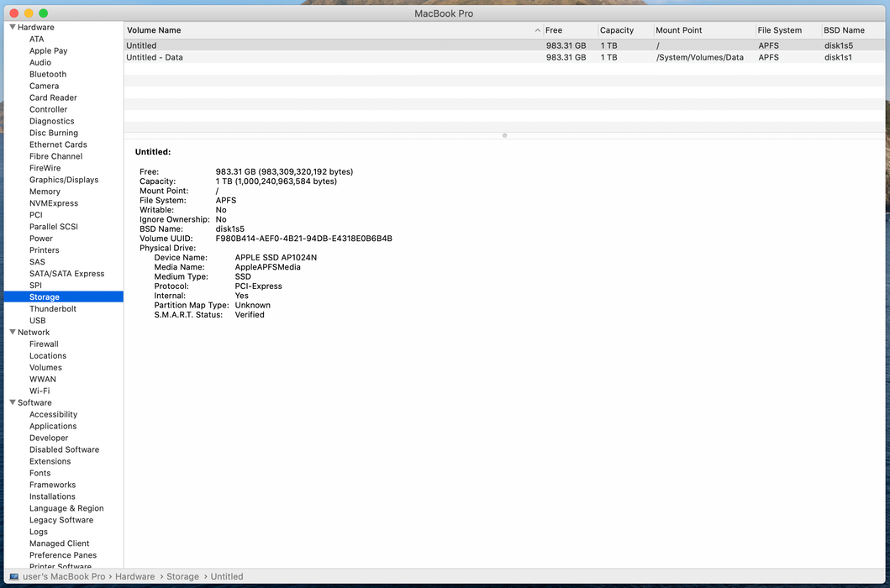Select Disc Burning item

(x=54, y=133)
